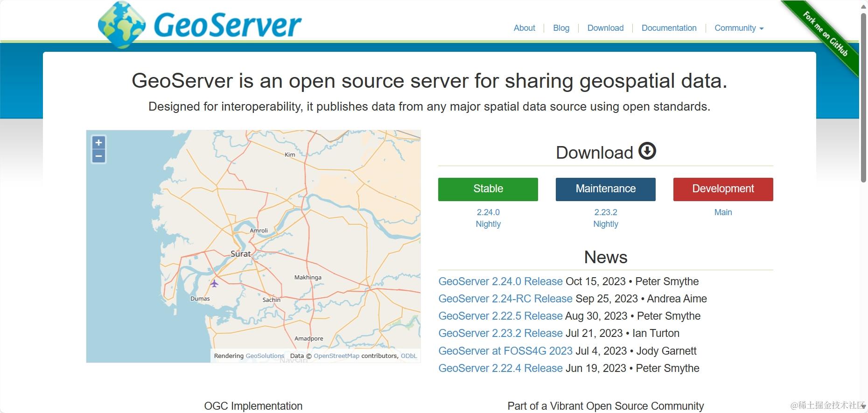Zoom out on the map

coord(98,156)
